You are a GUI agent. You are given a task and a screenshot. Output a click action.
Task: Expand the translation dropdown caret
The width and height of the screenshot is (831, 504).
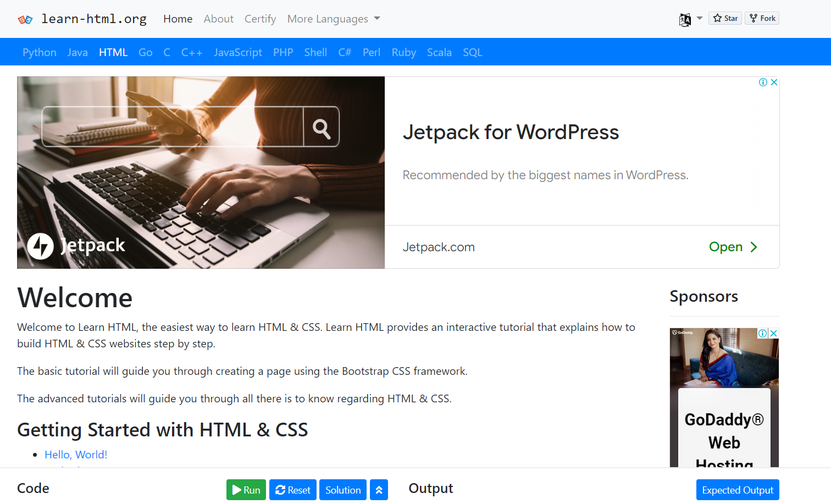pyautogui.click(x=700, y=18)
